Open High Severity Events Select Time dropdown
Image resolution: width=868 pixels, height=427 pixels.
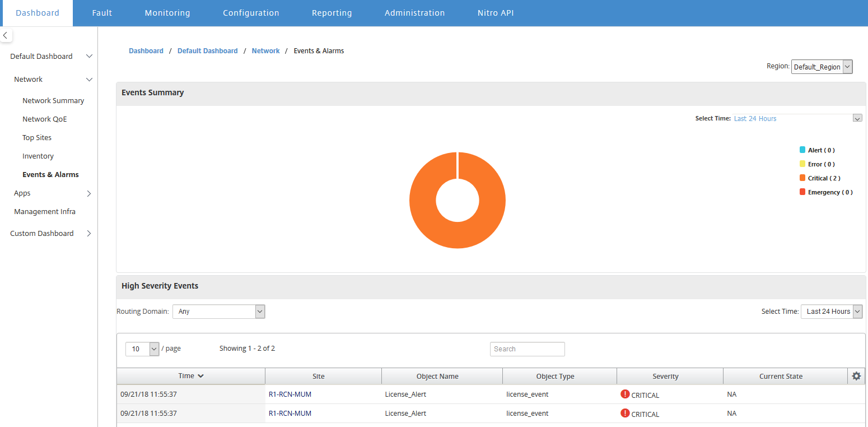832,311
